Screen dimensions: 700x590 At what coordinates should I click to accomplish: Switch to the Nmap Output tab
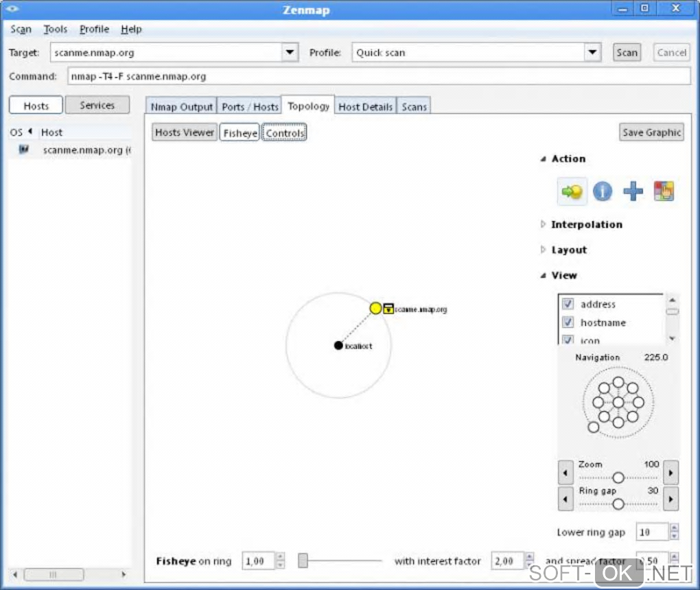pyautogui.click(x=181, y=106)
